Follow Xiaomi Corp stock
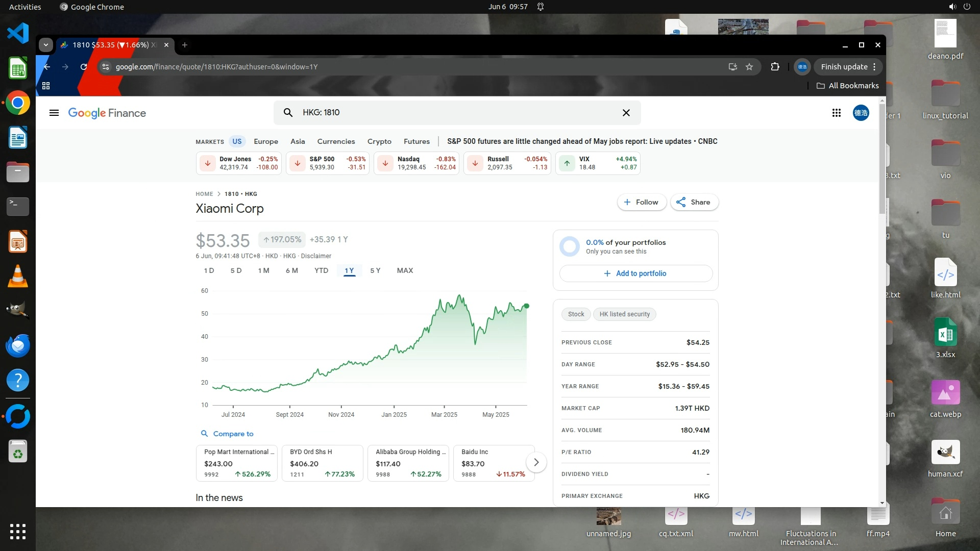980x551 pixels. point(641,202)
